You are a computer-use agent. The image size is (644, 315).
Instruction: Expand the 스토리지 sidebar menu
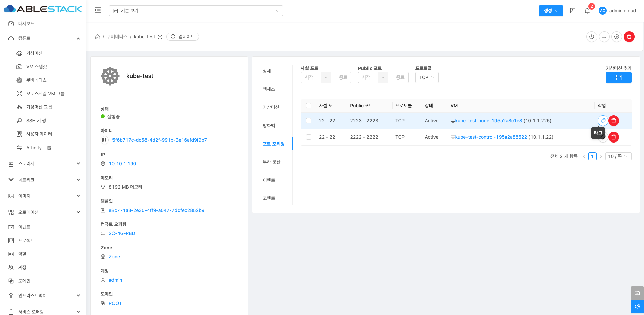tap(44, 164)
